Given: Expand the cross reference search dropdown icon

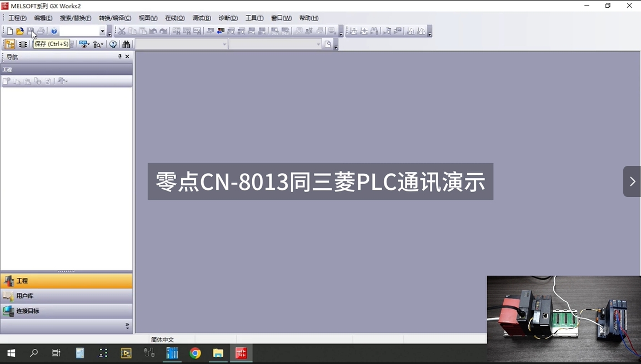Looking at the screenshot, I should (x=98, y=44).
